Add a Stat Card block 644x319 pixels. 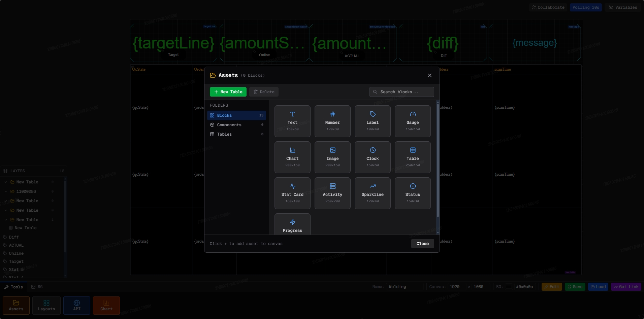pyautogui.click(x=292, y=193)
